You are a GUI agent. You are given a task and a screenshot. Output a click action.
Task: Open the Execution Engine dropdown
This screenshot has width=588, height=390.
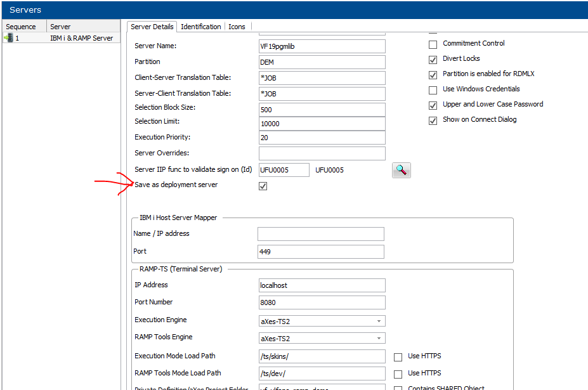coord(322,321)
